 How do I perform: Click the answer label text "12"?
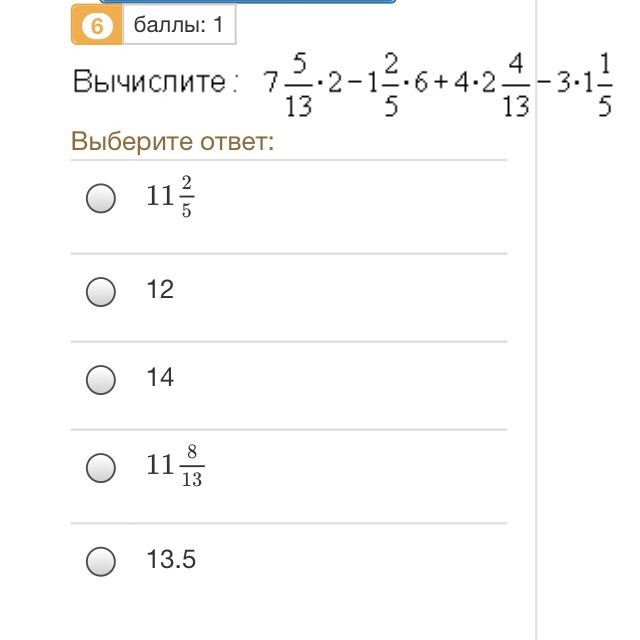pos(160,290)
